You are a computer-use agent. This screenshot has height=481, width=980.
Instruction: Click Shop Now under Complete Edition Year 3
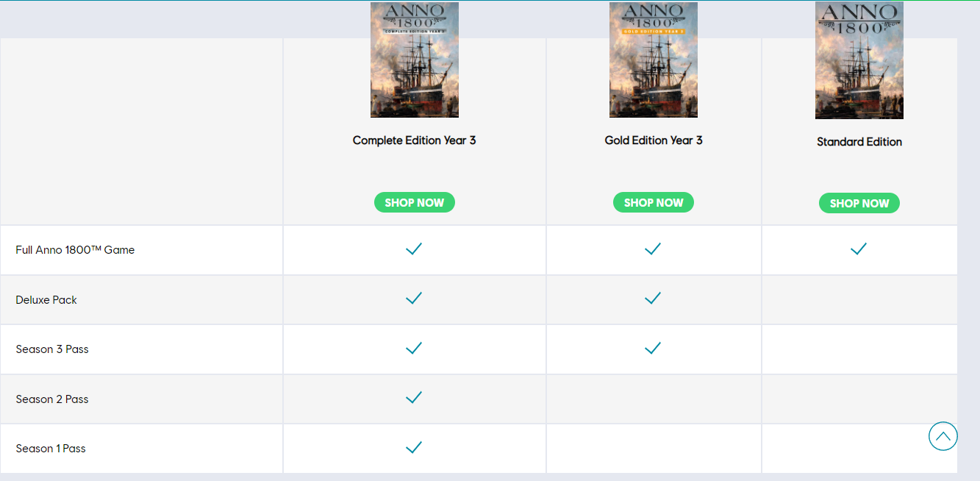click(x=415, y=202)
